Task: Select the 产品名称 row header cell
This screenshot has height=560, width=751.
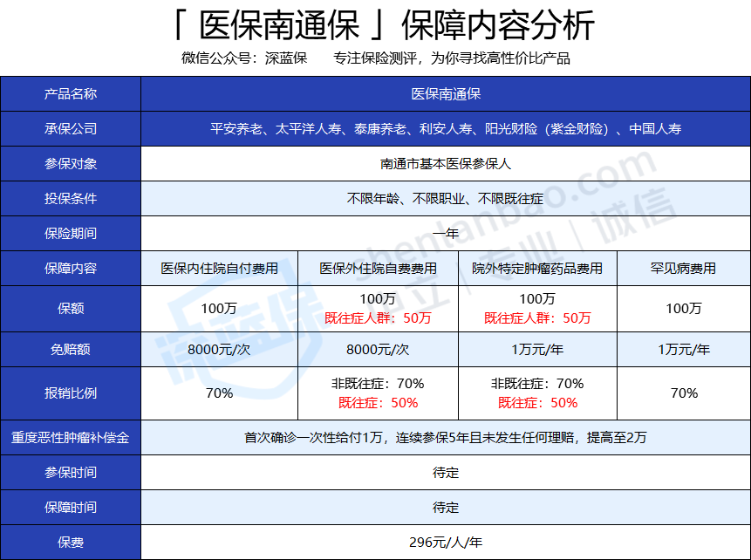Action: coord(71,93)
